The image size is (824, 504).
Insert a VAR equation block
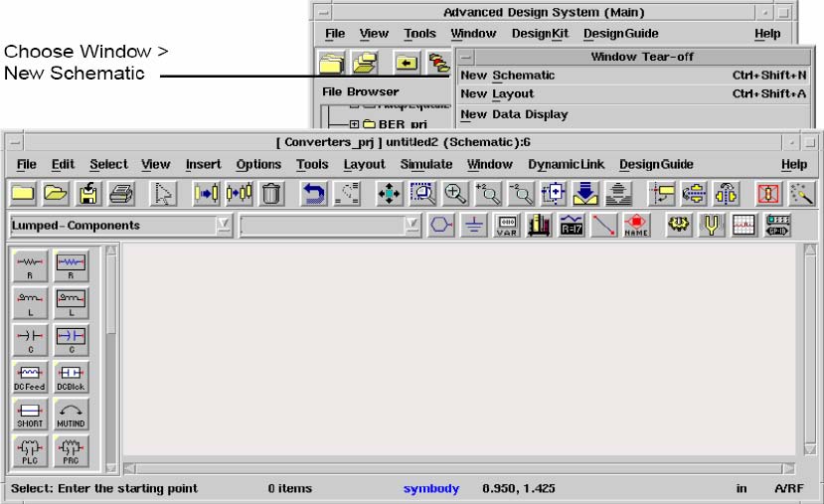(x=507, y=226)
